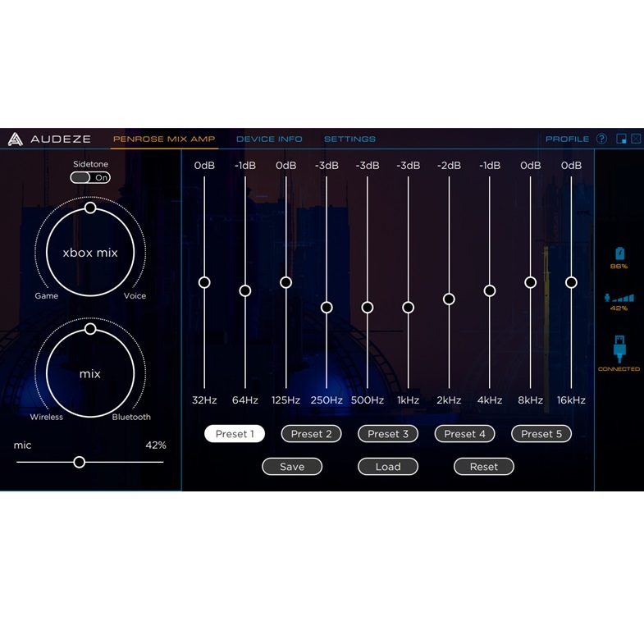
Task: Click the Save button
Action: click(x=292, y=467)
